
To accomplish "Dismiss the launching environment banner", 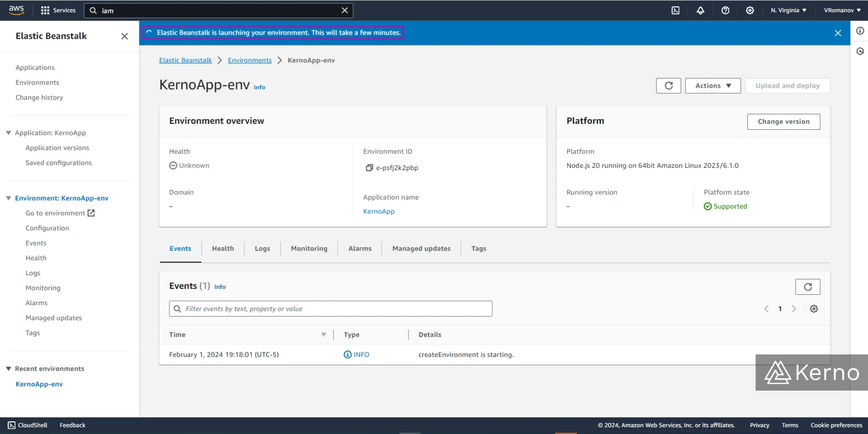I will [x=838, y=33].
